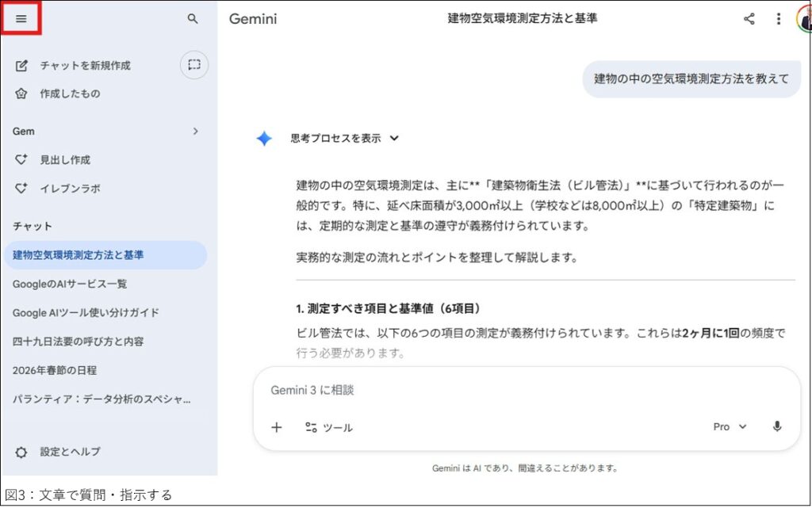Screen dimensions: 812x508
Task: Click the ツール button in prompt box
Action: point(329,427)
